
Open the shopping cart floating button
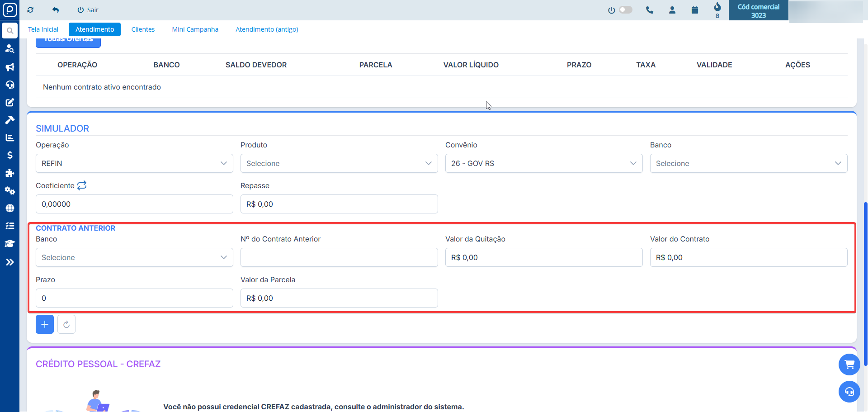click(x=849, y=365)
